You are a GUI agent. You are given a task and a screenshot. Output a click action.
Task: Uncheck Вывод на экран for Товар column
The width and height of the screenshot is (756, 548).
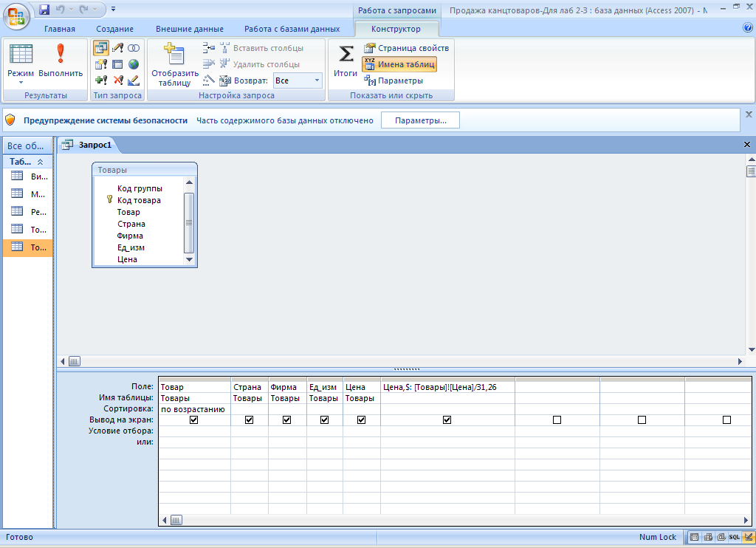click(x=194, y=419)
